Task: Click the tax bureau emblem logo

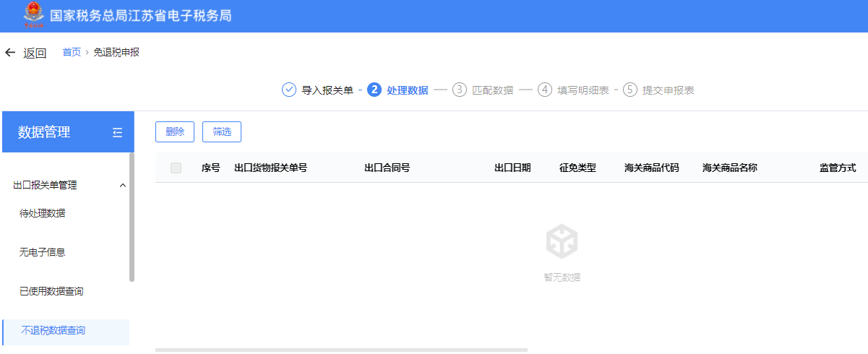Action: pos(33,15)
